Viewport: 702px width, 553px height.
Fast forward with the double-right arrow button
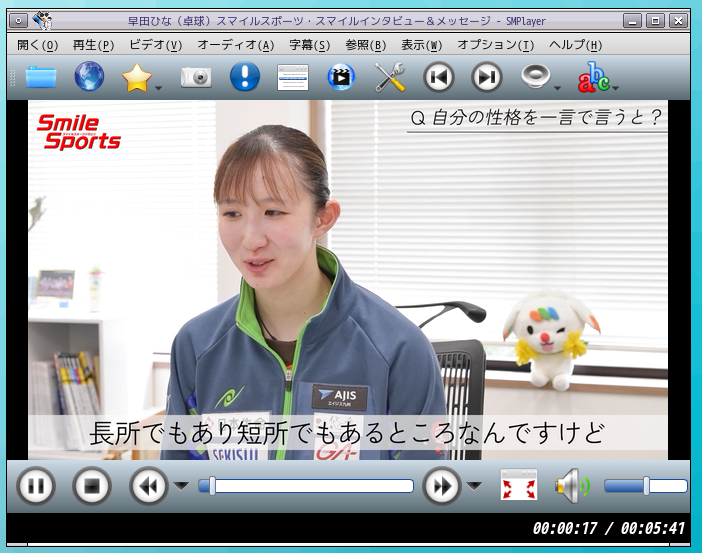click(x=442, y=486)
